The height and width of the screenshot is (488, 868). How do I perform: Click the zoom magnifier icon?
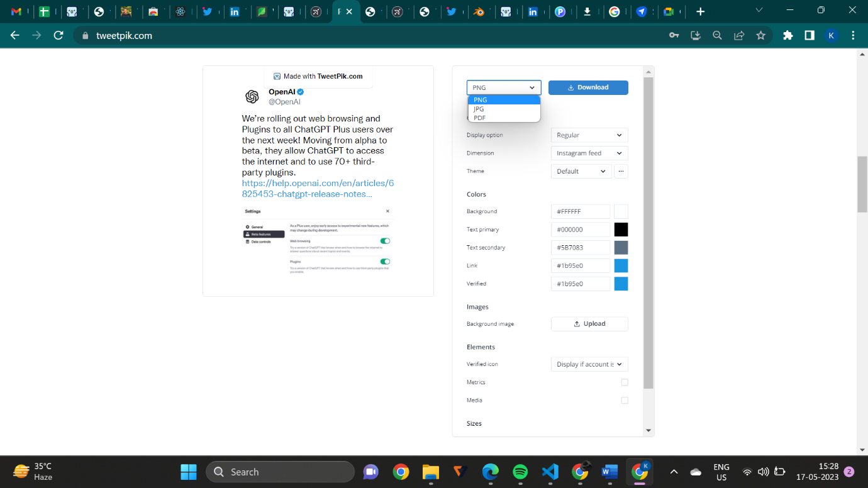pos(717,36)
